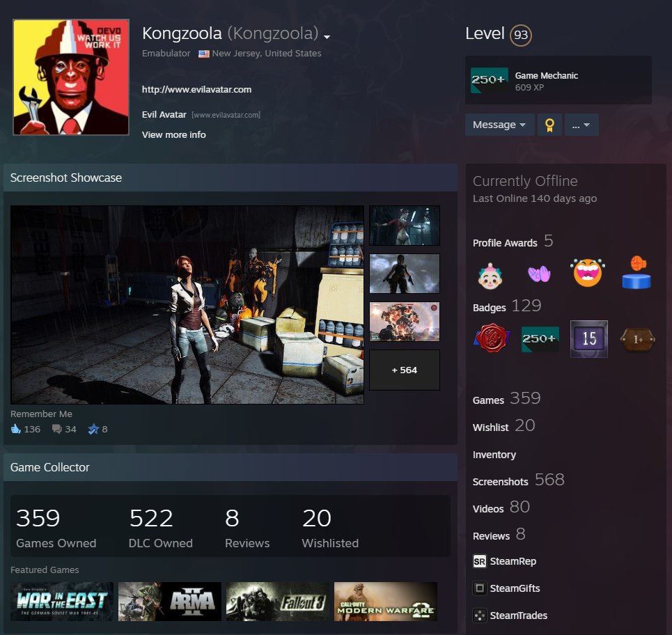Click the New Jersey, United States text
672x635 pixels.
(267, 54)
